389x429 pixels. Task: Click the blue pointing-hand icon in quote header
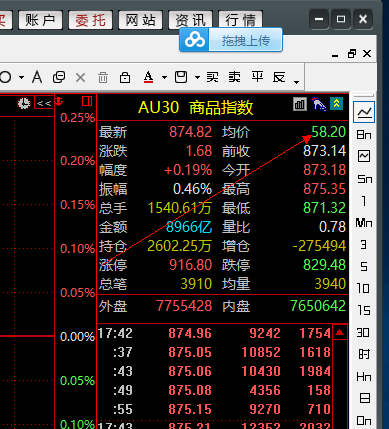pyautogui.click(x=318, y=104)
